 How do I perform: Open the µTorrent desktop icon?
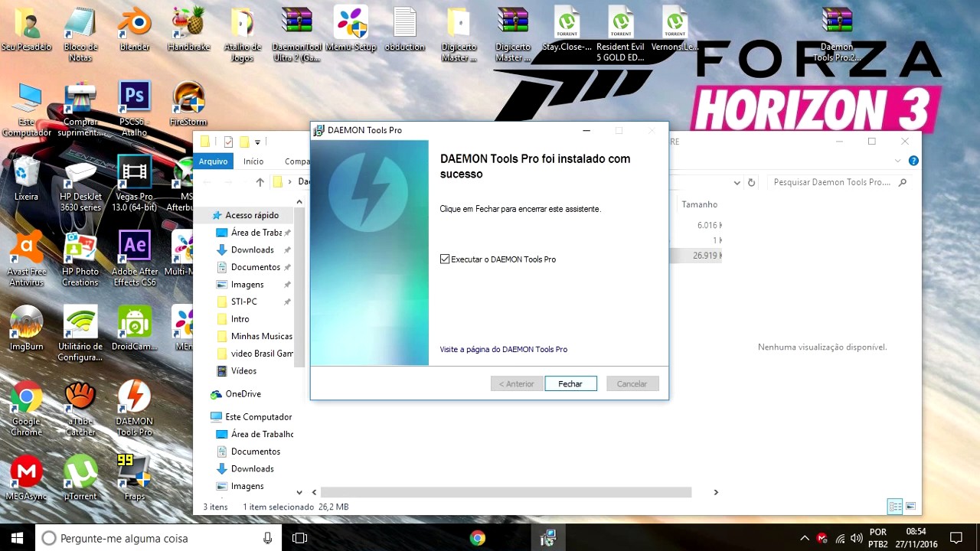click(x=80, y=478)
